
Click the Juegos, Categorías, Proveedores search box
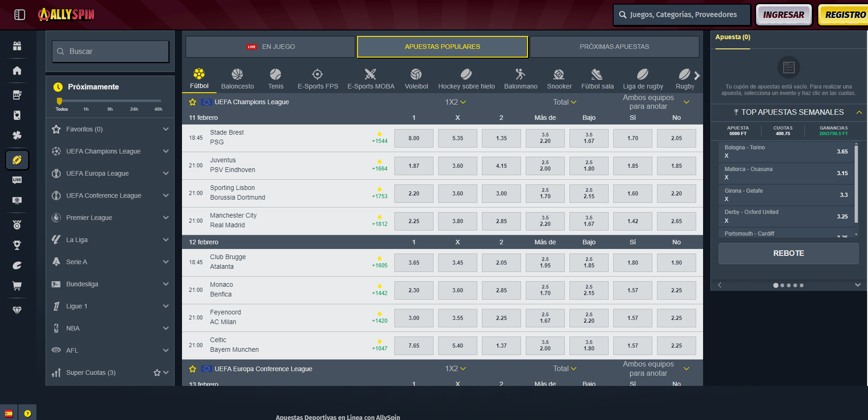pyautogui.click(x=682, y=15)
